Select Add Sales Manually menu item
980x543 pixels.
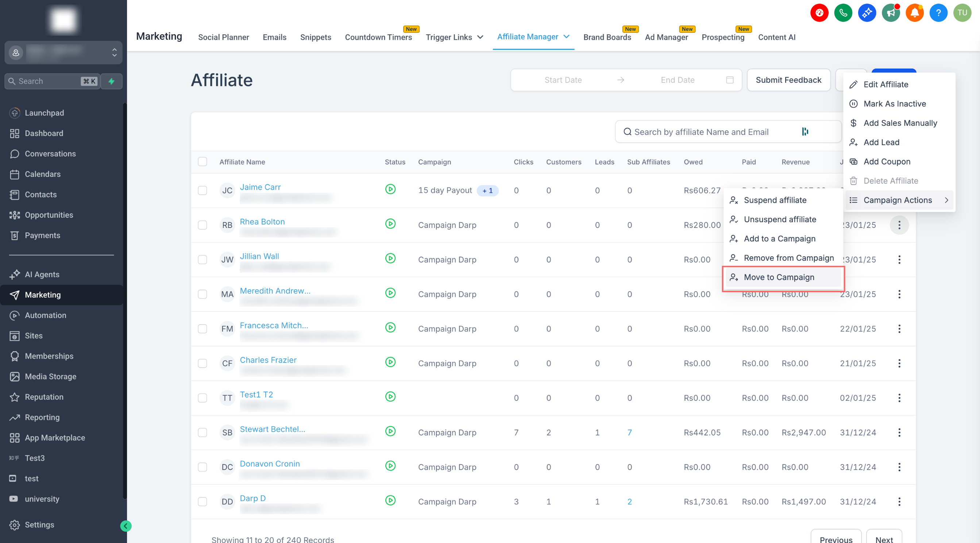pos(900,123)
